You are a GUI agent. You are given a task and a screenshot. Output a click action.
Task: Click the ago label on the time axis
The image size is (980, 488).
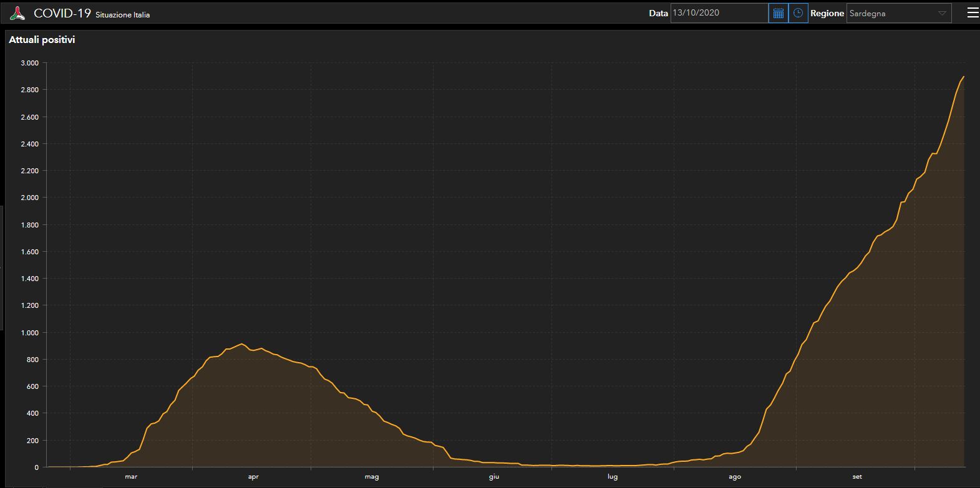(735, 477)
